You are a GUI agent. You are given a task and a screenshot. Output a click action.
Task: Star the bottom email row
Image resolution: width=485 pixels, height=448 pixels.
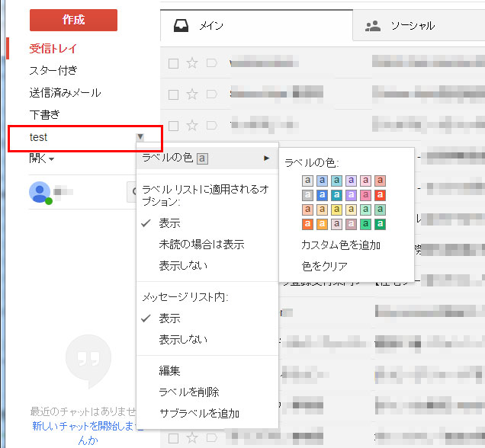pyautogui.click(x=192, y=438)
